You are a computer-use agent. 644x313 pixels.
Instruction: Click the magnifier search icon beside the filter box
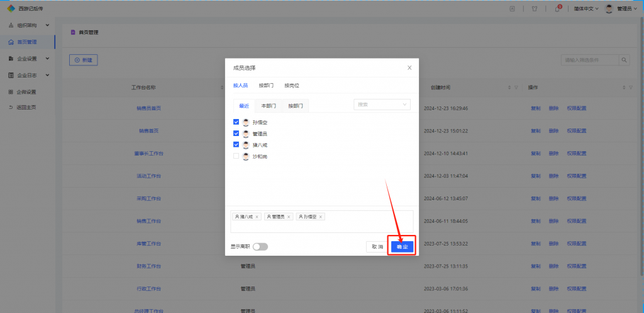625,60
